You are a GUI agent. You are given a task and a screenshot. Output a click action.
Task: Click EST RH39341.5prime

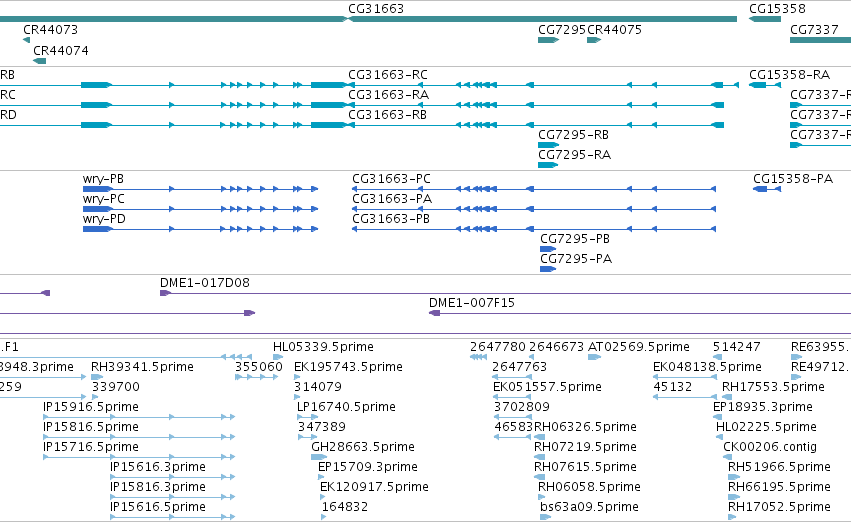coord(142,367)
